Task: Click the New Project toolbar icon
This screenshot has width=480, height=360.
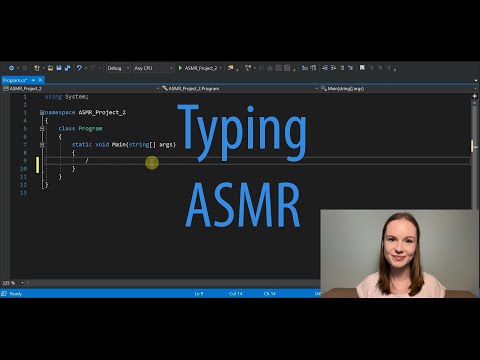Action: 37,68
